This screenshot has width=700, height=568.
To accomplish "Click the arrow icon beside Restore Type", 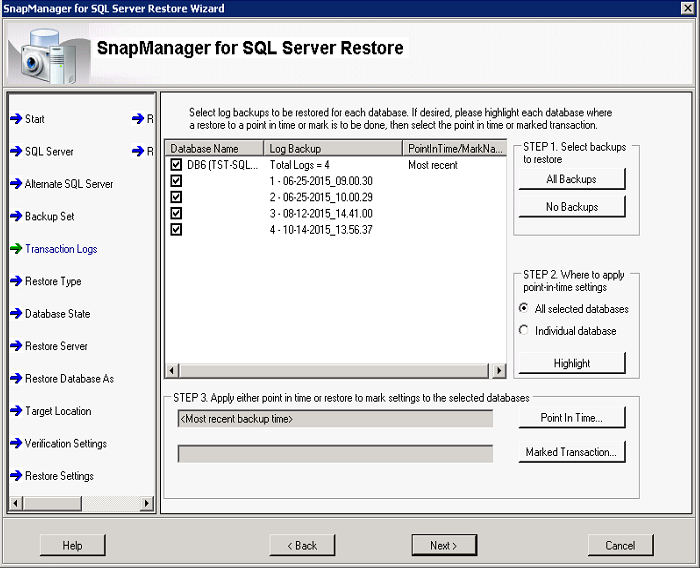I will coord(16,281).
